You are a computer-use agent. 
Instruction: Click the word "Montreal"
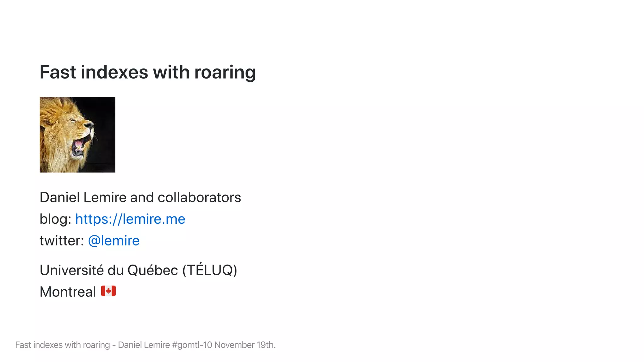click(x=68, y=292)
